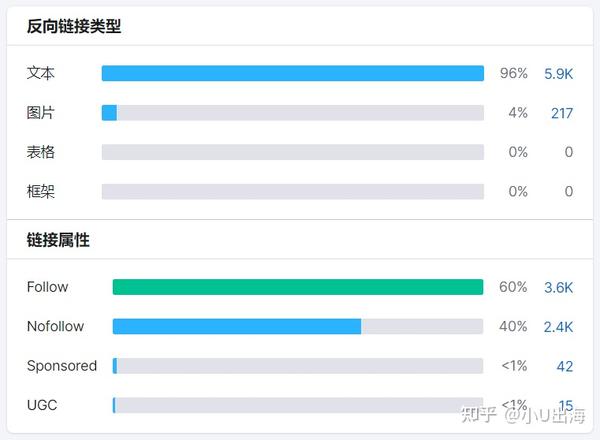Image resolution: width=600 pixels, height=440 pixels.
Task: Click the Sponsored progress bar
Action: 297,366
